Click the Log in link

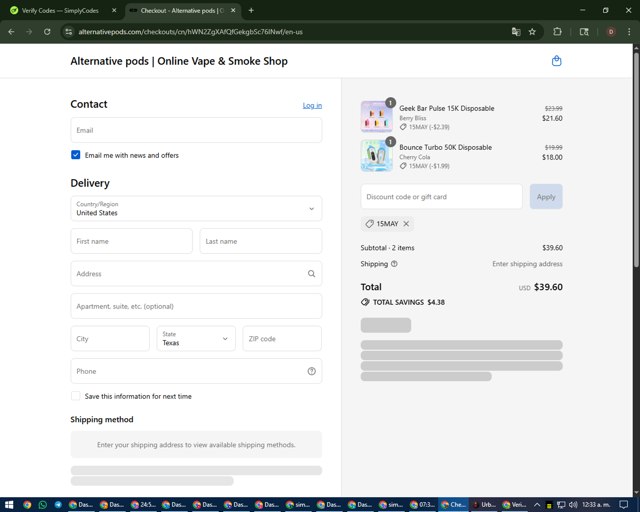click(x=312, y=105)
